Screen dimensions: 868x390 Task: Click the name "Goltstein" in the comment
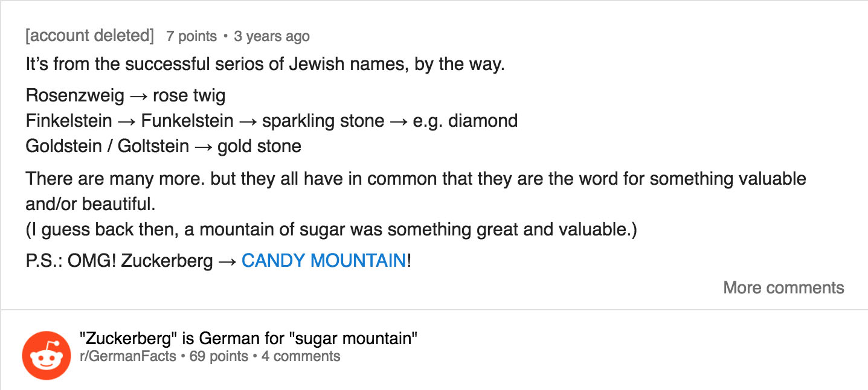[x=153, y=146]
